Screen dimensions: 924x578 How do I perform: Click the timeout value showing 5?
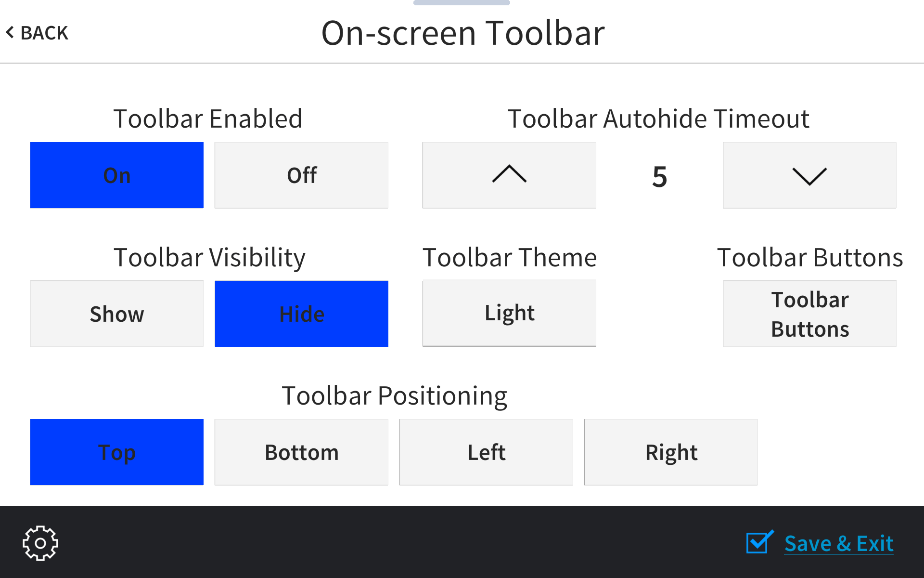coord(659,176)
